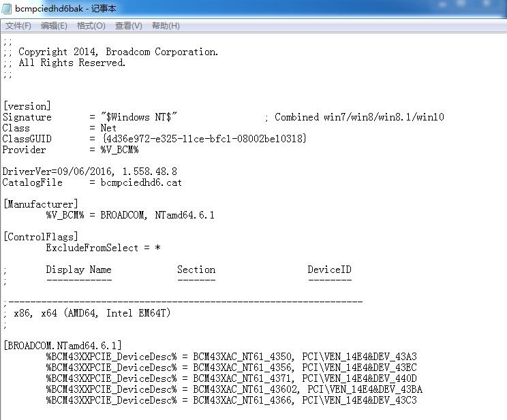Open the 编辑(E) menu
Image resolution: width=507 pixels, height=420 pixels.
click(x=54, y=26)
